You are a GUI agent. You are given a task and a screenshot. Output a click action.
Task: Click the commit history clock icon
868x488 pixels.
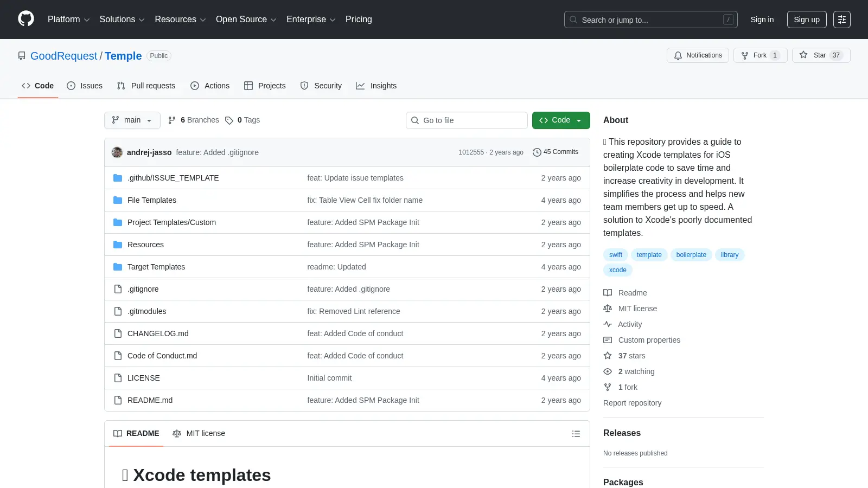[x=537, y=152]
